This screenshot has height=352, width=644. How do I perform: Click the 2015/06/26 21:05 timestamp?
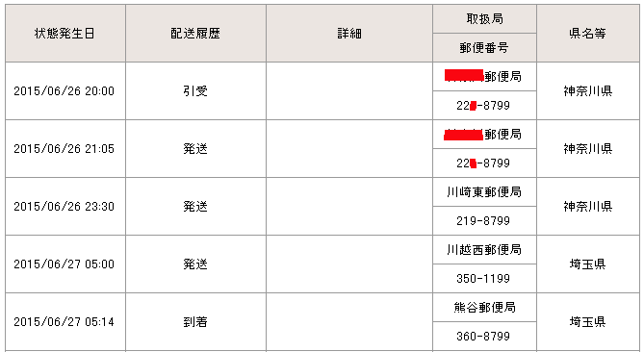click(x=64, y=148)
